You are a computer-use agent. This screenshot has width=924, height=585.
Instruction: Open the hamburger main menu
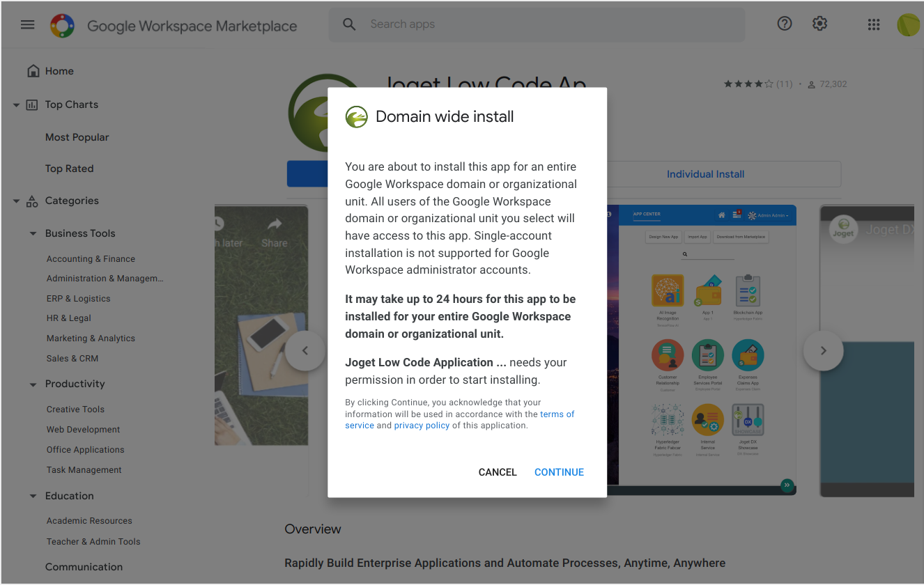click(27, 25)
